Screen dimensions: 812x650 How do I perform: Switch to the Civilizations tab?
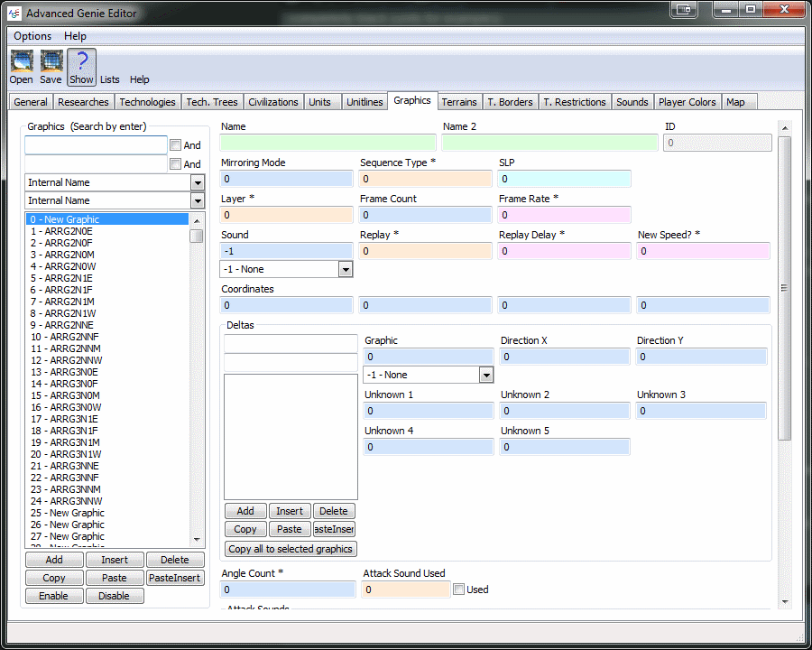pyautogui.click(x=273, y=102)
